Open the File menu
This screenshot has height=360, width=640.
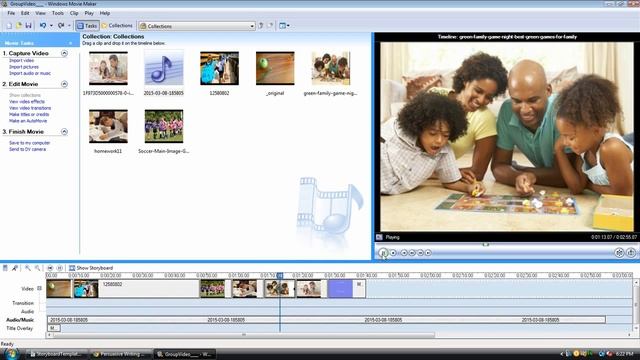(x=11, y=13)
